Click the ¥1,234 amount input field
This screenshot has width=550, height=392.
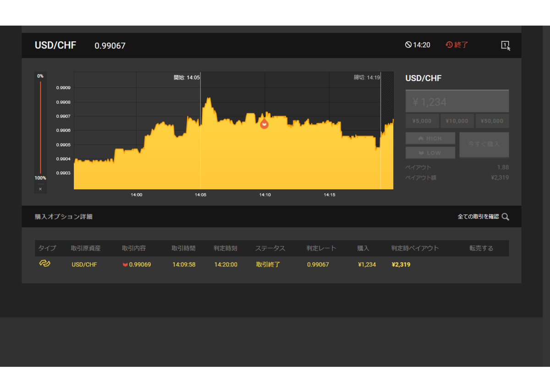click(x=457, y=101)
